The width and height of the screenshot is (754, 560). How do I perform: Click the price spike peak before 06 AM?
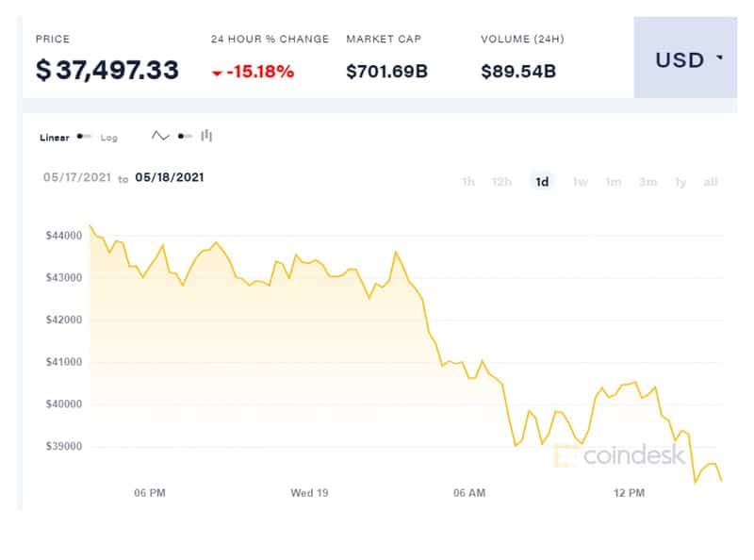coord(396,252)
